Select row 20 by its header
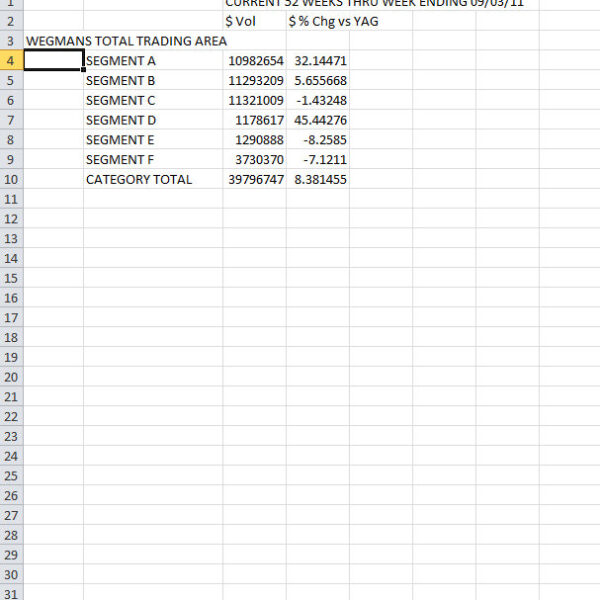This screenshot has height=600, width=600. point(11,377)
